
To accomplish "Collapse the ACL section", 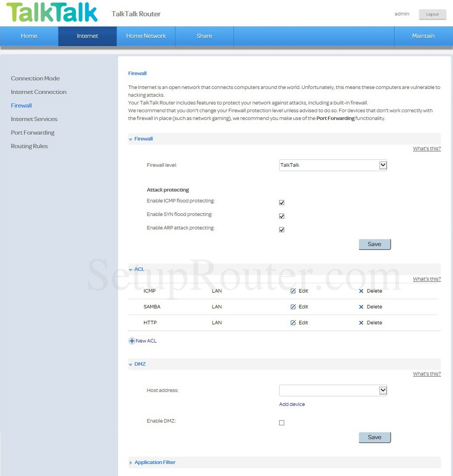I will pos(130,269).
